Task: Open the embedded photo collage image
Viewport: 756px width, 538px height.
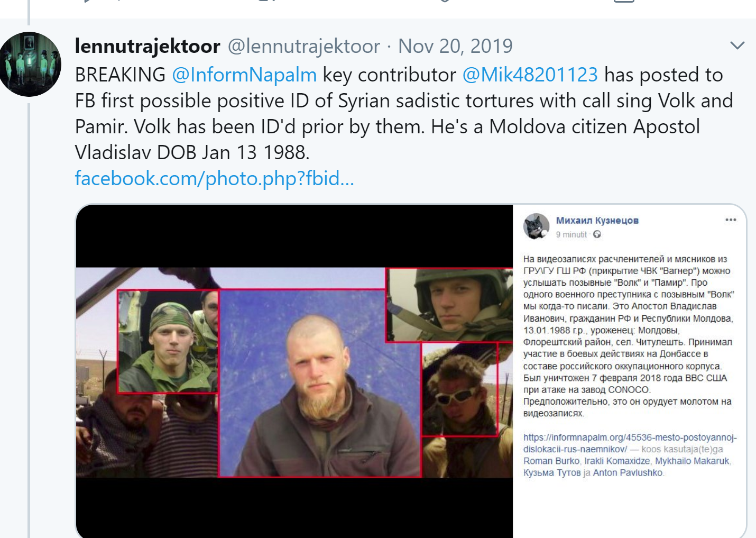Action: [294, 371]
